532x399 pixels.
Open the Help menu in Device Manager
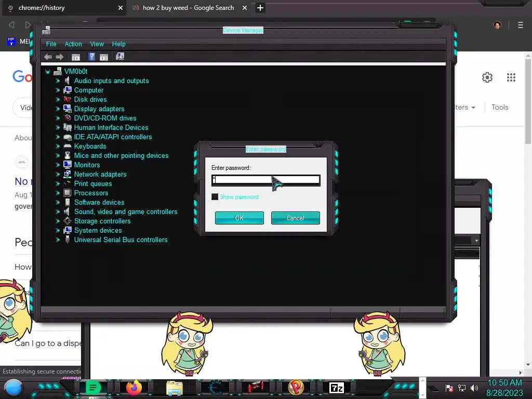tap(119, 44)
